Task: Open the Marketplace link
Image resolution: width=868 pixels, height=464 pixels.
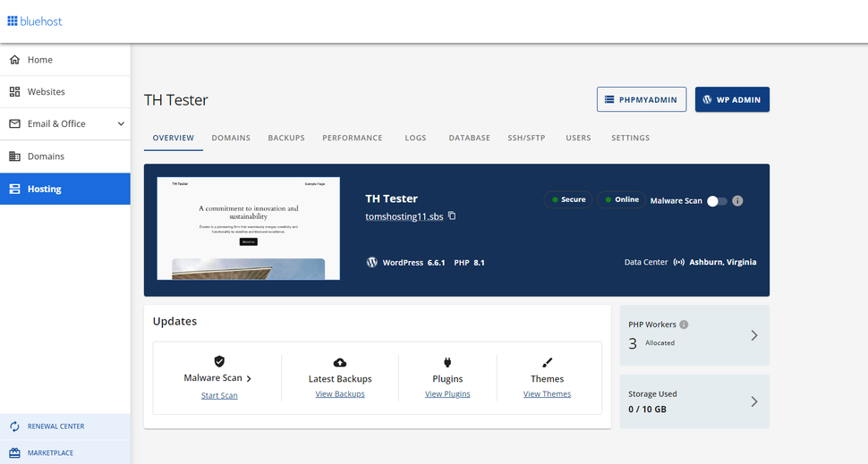Action: pyautogui.click(x=65, y=452)
